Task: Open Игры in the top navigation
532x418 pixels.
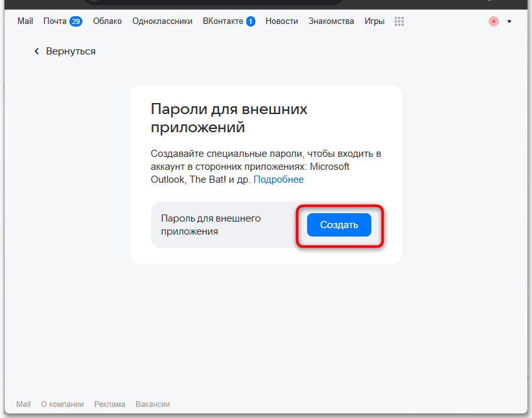Action: coord(375,21)
